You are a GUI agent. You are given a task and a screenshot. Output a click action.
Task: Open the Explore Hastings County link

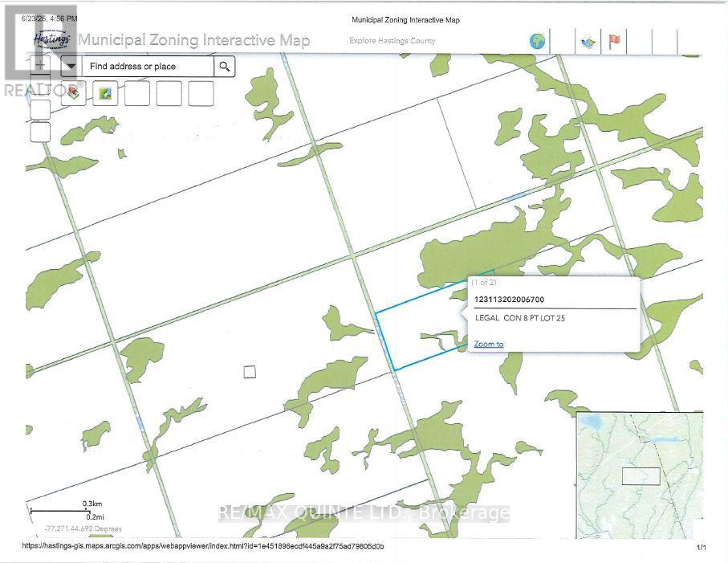point(392,41)
